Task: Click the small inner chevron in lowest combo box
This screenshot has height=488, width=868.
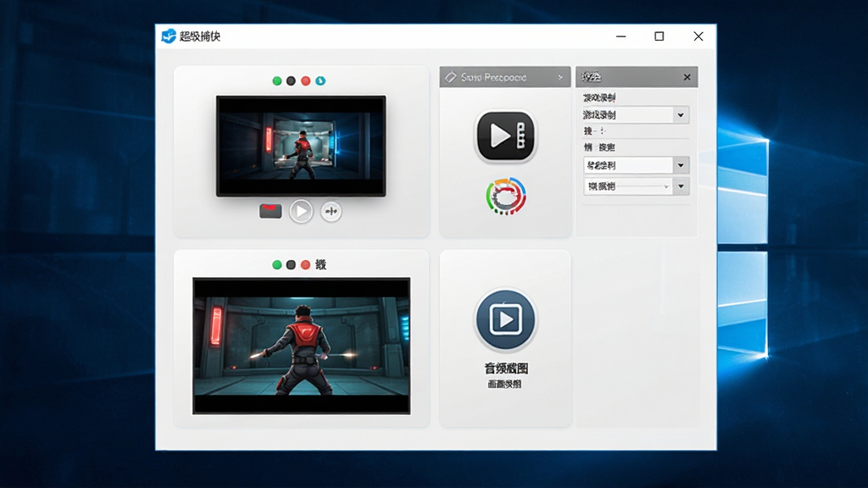Action: click(666, 187)
